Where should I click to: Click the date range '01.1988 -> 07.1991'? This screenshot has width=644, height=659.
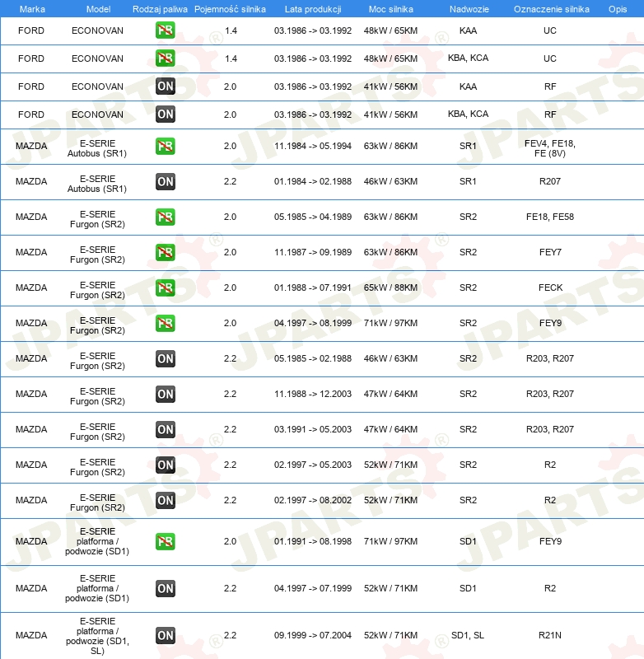313,287
